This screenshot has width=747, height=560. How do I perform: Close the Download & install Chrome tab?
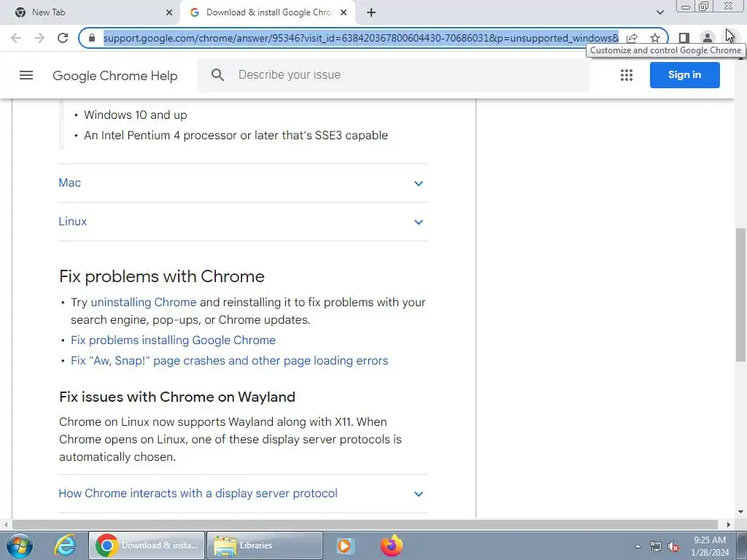click(344, 12)
